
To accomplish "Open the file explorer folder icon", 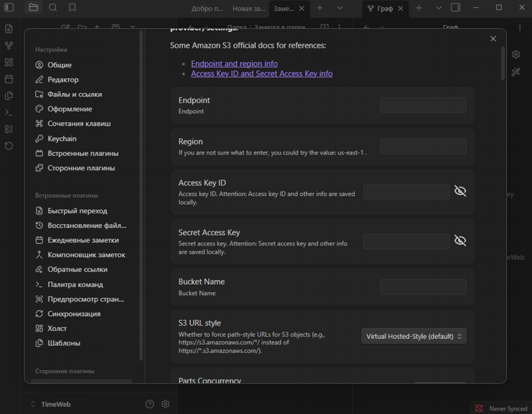I will (33, 8).
